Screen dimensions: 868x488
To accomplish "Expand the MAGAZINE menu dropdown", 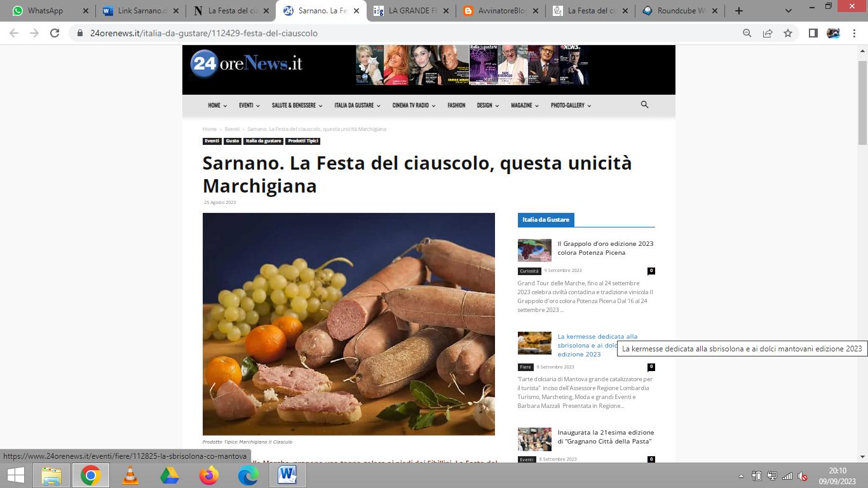I will pyautogui.click(x=525, y=105).
